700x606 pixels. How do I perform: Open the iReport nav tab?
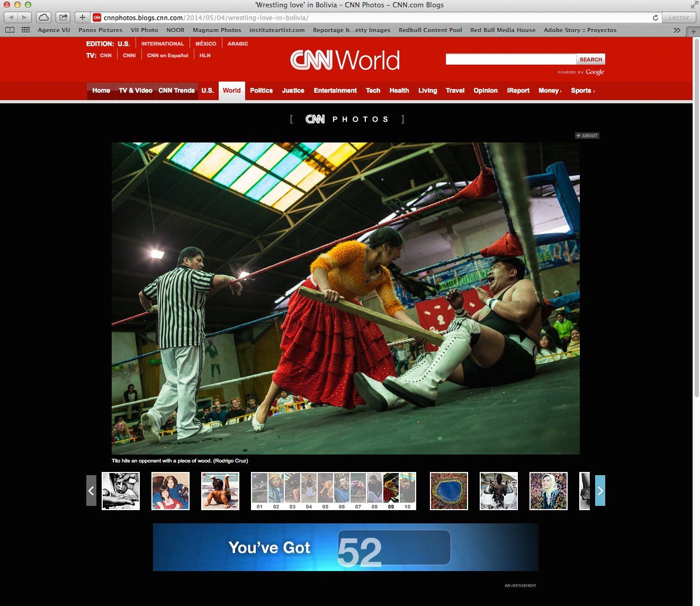(518, 91)
